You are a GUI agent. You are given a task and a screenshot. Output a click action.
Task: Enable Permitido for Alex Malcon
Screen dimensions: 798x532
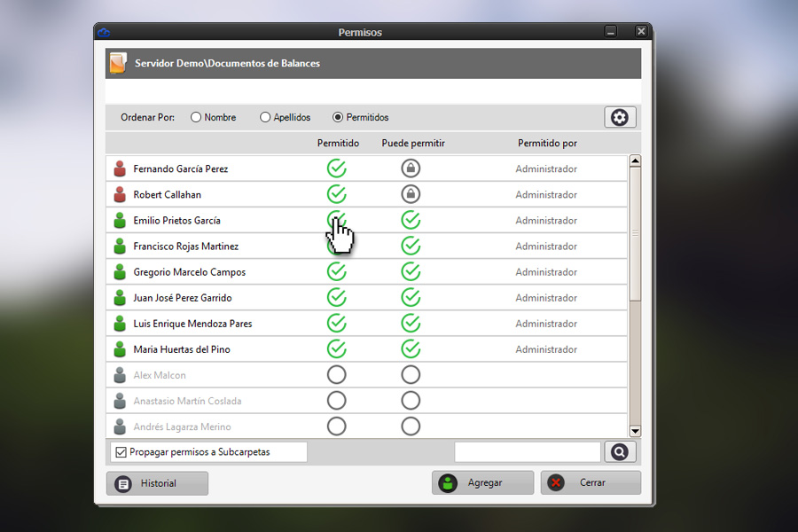(x=336, y=375)
